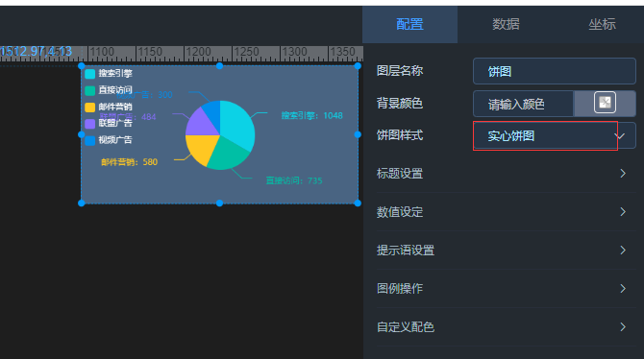Click the right-middle handle of pie chart
Screen dimensions: 644x359
(x=358, y=134)
